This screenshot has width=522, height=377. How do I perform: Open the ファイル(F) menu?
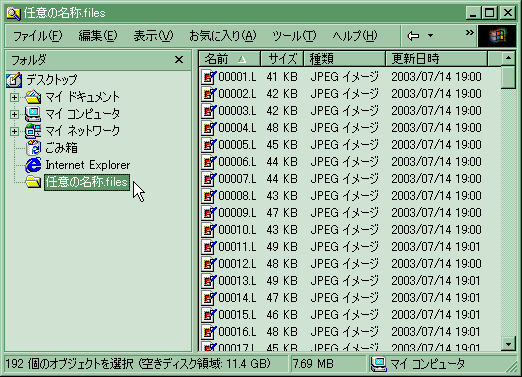coord(38,36)
